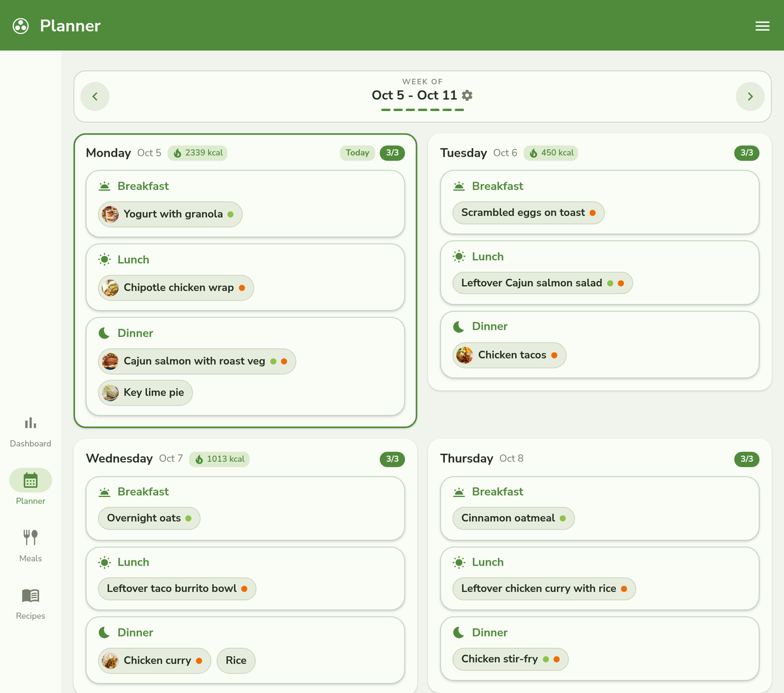Screen dimensions: 784x693
Task: Open Yogurt with granola meal chip
Action: click(170, 214)
